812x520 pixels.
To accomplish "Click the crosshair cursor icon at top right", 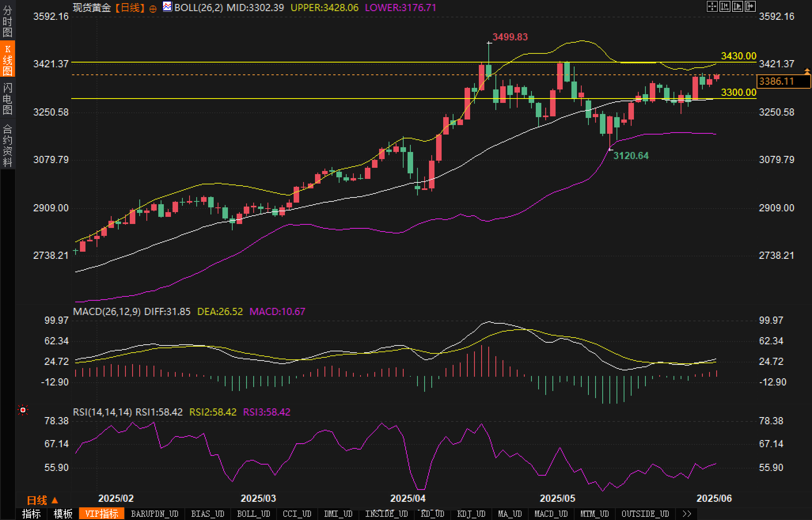I will point(712,6).
